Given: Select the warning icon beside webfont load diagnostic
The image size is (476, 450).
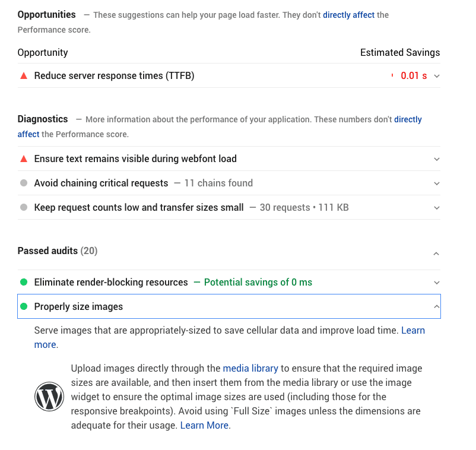Looking at the screenshot, I should [23, 159].
